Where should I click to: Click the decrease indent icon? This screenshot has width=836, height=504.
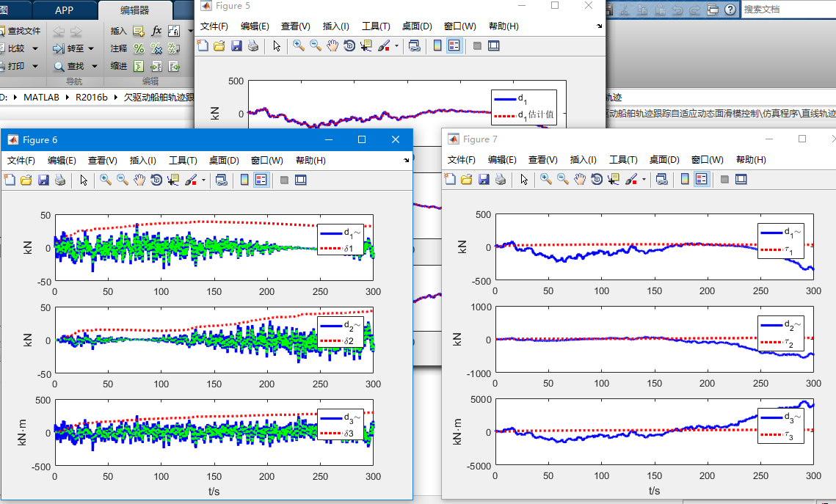[x=174, y=66]
